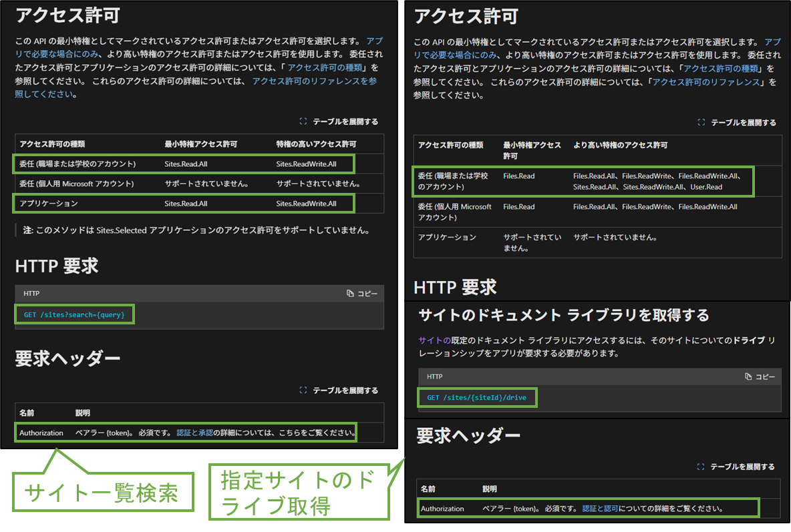Screen dimensions: 791x532
Task: Click 'Sites.Read.All' in 委任 (職場または学校のアカウント) row
Action: [186, 164]
